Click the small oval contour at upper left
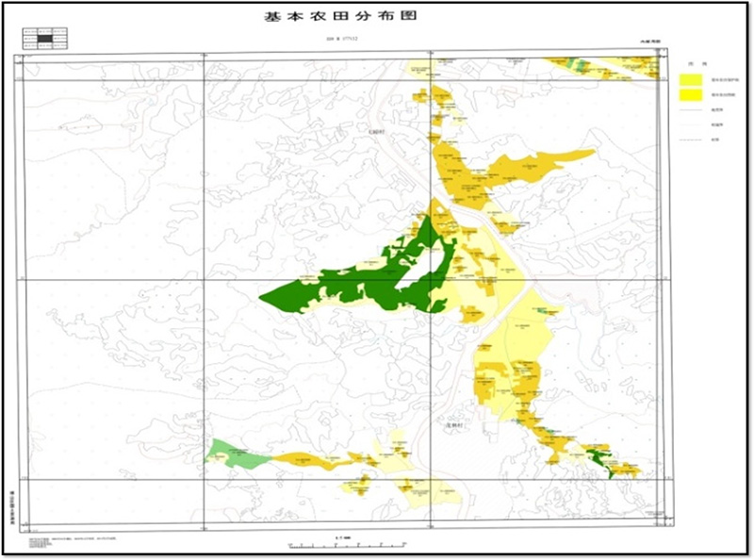The width and height of the screenshot is (754, 560). (85, 123)
